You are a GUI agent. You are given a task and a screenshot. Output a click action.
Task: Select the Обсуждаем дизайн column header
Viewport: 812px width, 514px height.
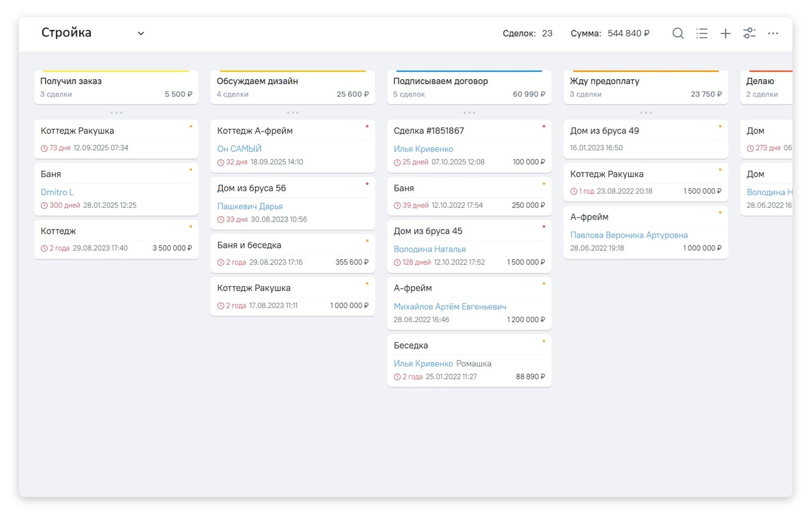[293, 87]
